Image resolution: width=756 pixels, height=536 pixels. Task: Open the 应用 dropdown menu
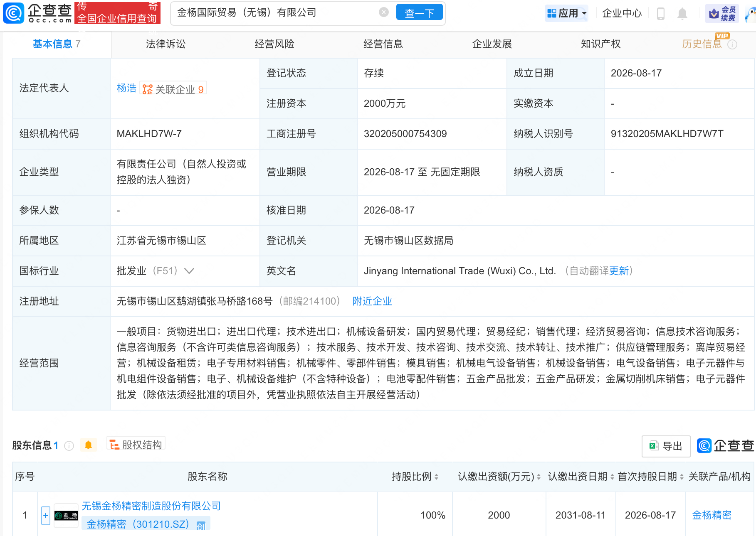click(567, 13)
